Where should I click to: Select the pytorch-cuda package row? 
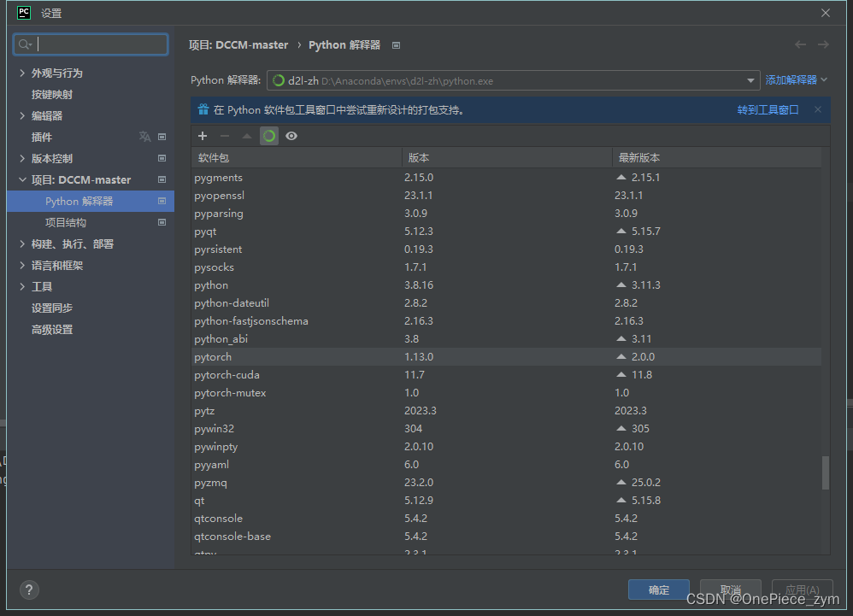coord(507,374)
